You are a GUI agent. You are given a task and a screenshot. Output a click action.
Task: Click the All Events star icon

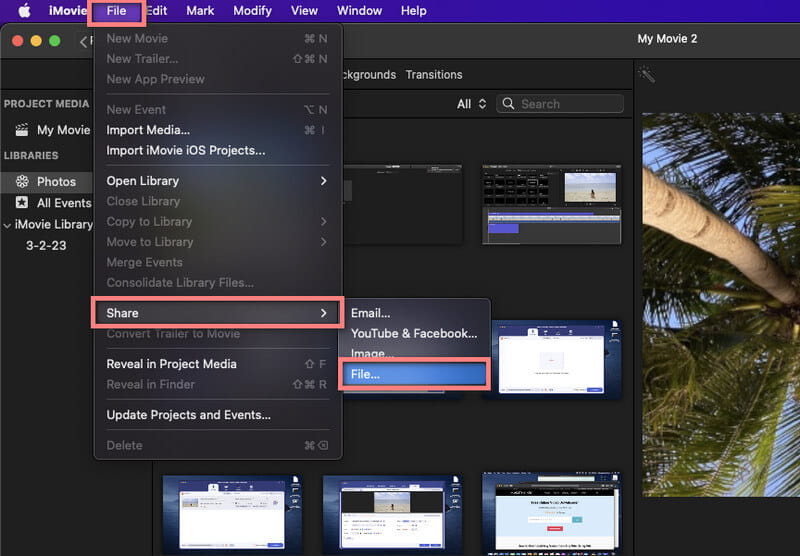point(22,203)
